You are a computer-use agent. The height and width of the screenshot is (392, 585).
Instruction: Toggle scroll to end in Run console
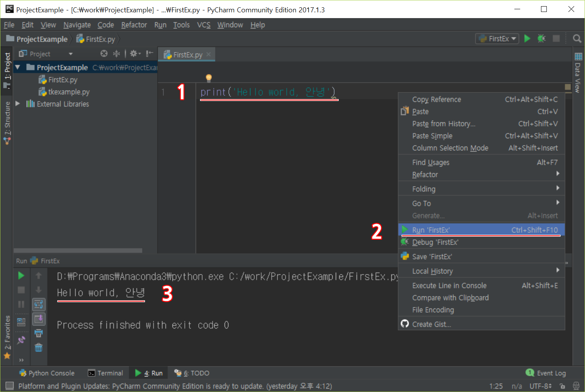click(39, 319)
